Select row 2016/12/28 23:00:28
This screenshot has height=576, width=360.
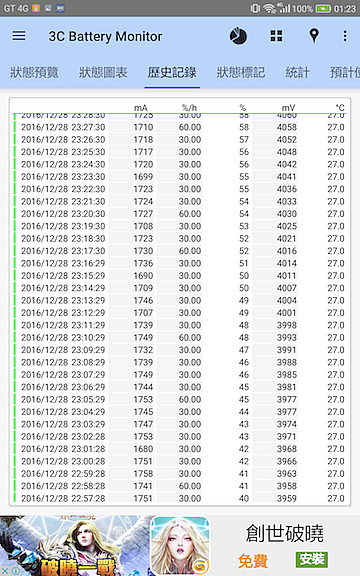click(x=180, y=461)
